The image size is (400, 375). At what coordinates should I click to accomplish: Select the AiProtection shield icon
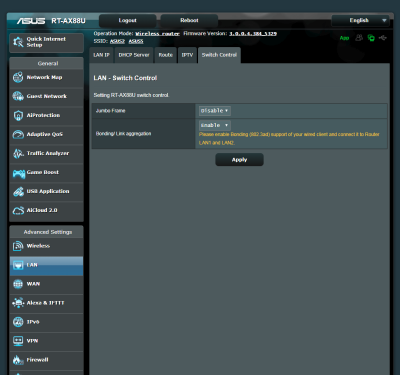18,115
